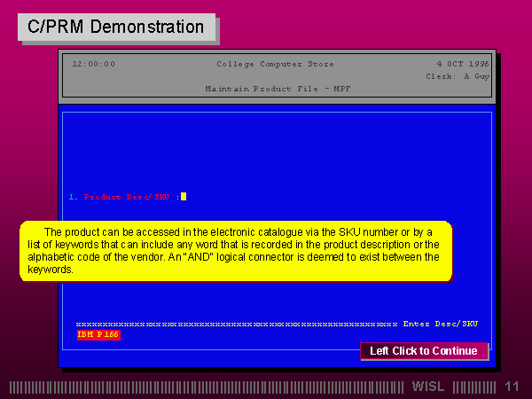Click the green field number 1

pos(71,197)
